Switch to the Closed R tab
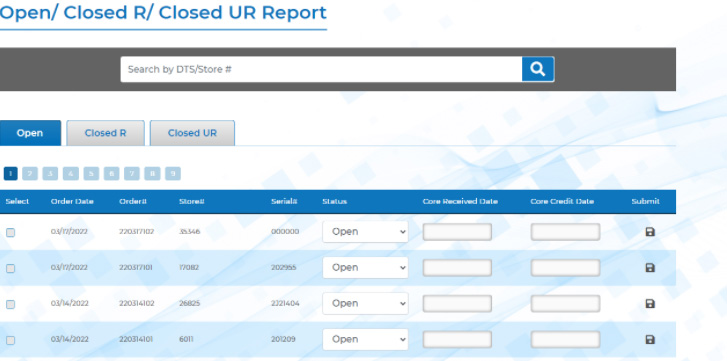The width and height of the screenshot is (727, 361). [x=105, y=133]
